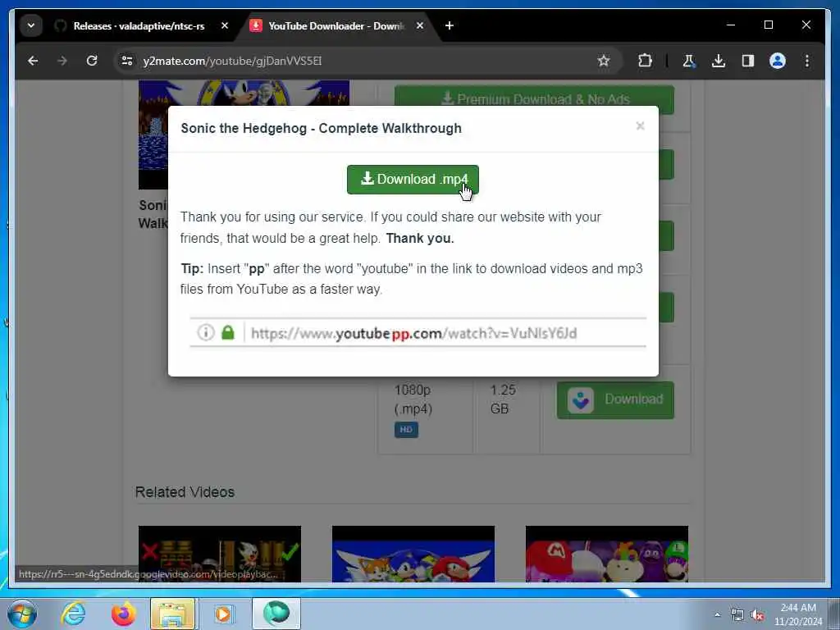Open the clock showing 2:44 AM
840x630 pixels.
pyautogui.click(x=797, y=614)
